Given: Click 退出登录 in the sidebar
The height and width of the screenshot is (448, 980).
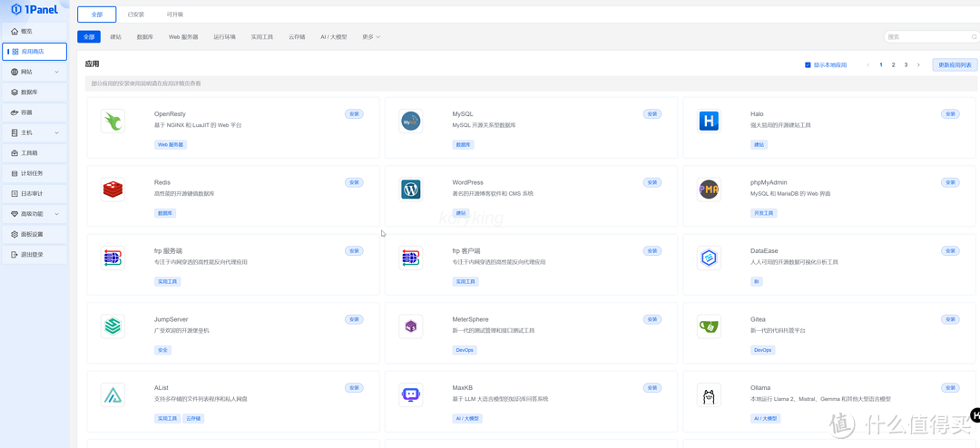Looking at the screenshot, I should pos(34,255).
